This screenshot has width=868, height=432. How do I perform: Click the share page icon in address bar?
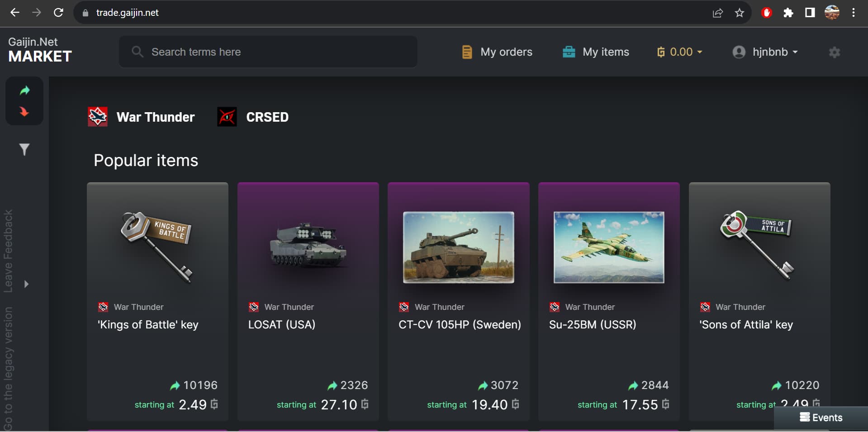pos(718,13)
